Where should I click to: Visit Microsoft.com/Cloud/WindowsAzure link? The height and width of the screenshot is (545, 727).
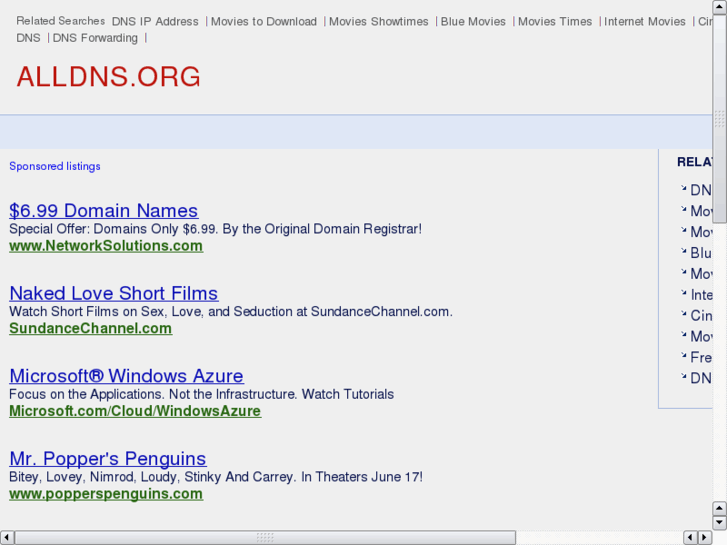pos(135,411)
